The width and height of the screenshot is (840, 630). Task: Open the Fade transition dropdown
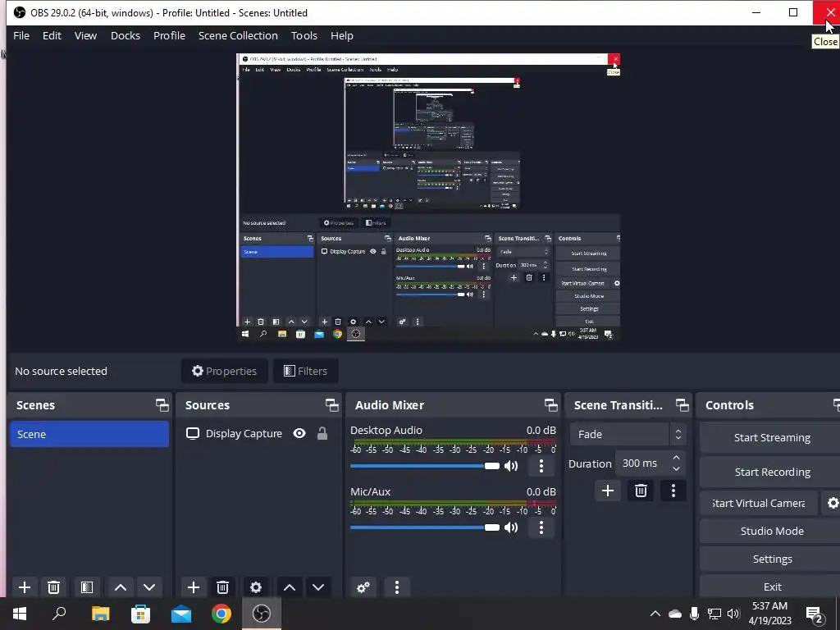pyautogui.click(x=628, y=435)
